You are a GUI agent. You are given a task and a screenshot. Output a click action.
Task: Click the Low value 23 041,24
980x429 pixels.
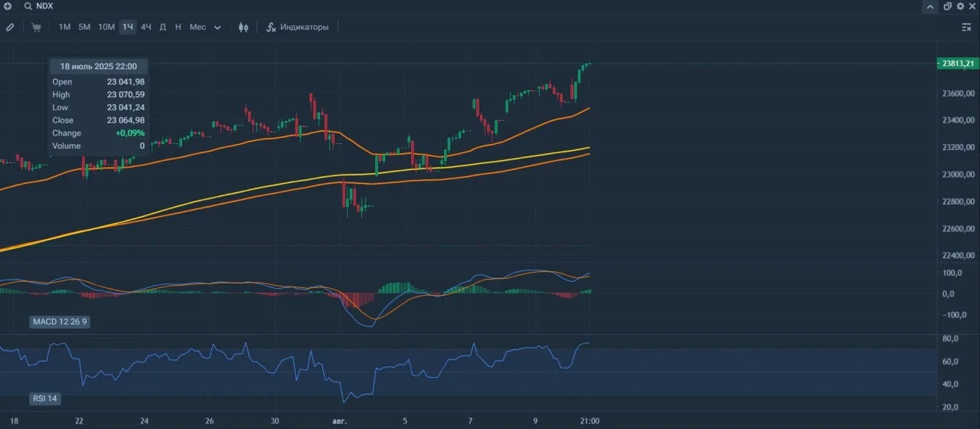click(126, 108)
